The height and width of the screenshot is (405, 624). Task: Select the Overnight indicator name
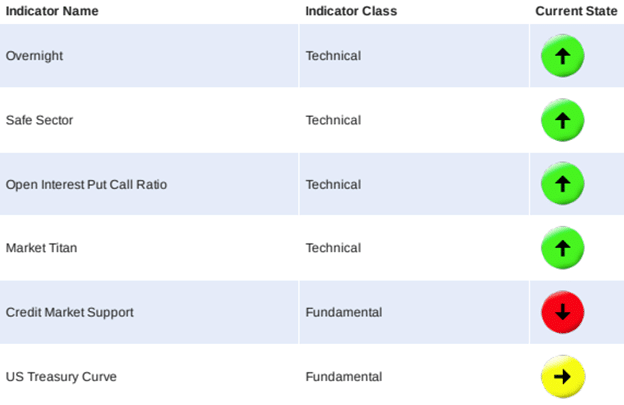pyautogui.click(x=34, y=56)
